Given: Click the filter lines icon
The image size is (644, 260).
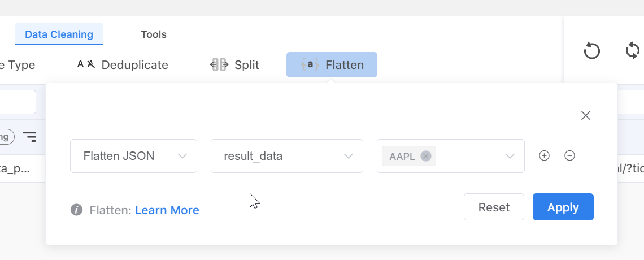Looking at the screenshot, I should 29,136.
